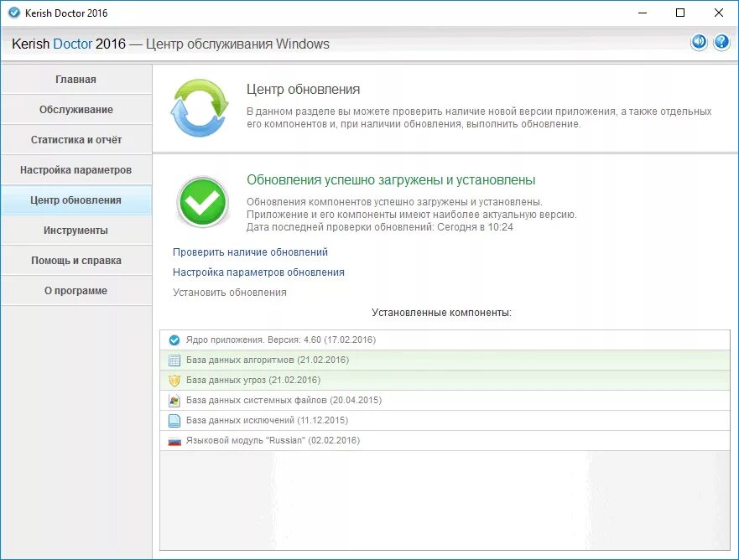Show the О программе page
Viewport: 739px width, 560px height.
(x=75, y=290)
